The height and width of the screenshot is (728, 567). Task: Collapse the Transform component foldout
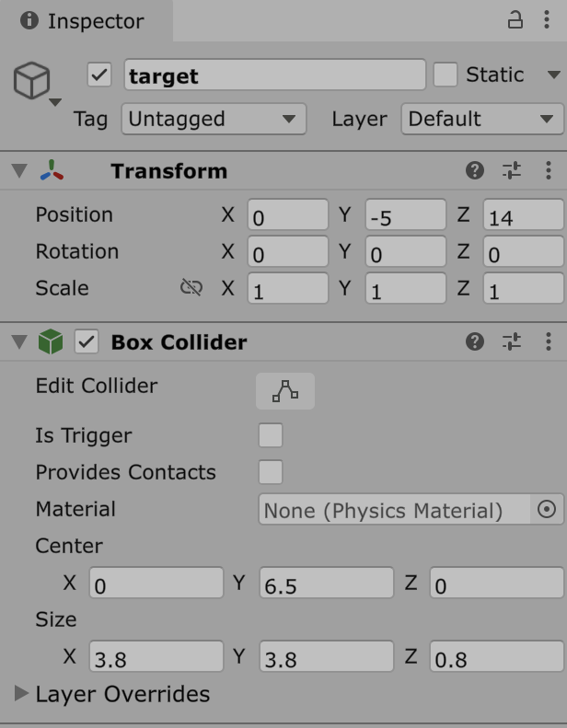[x=19, y=171]
